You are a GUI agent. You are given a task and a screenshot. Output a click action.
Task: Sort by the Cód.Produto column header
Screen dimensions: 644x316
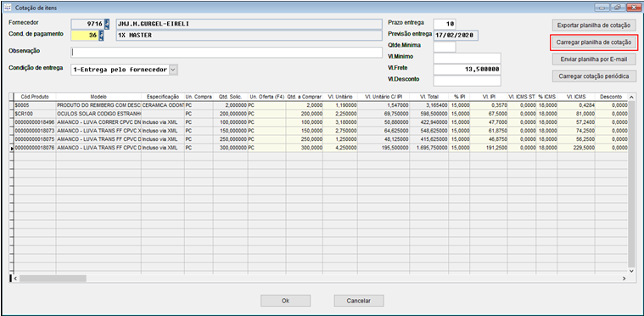[35, 97]
